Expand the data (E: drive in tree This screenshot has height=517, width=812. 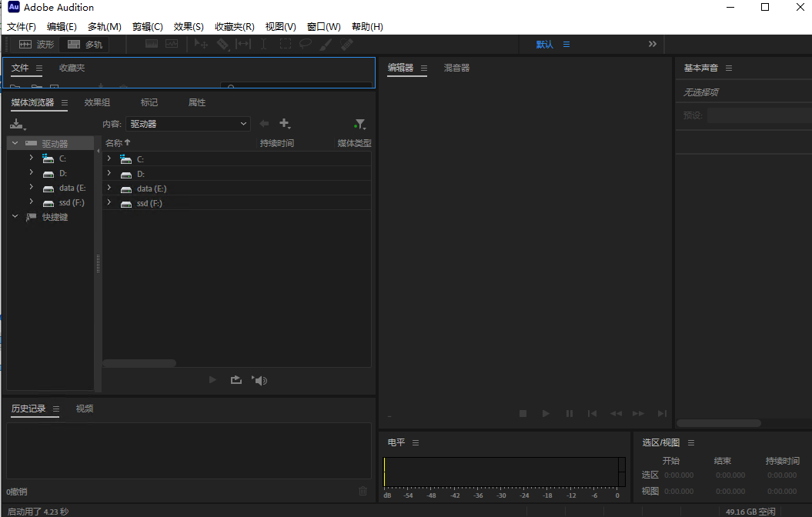[x=31, y=187]
